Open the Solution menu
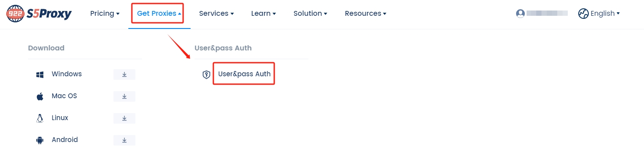This screenshot has height=160, width=644. 310,14
